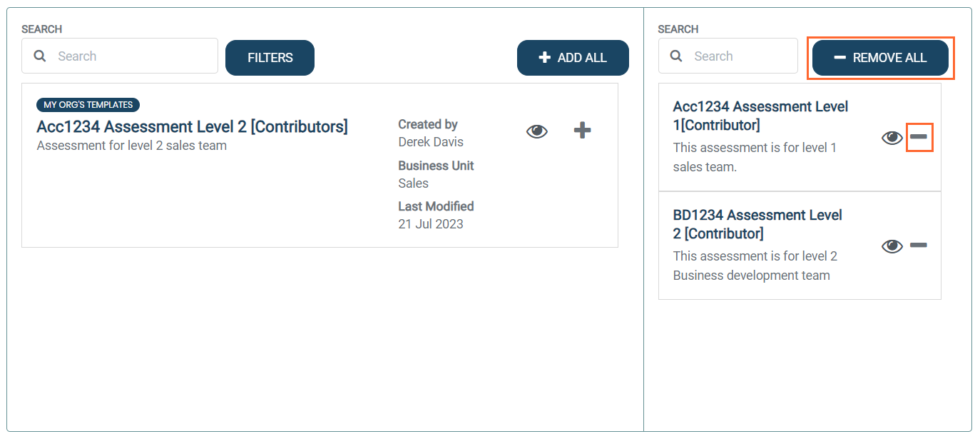Click the magnifier icon in left search box
Image resolution: width=980 pixels, height=439 pixels.
41,56
